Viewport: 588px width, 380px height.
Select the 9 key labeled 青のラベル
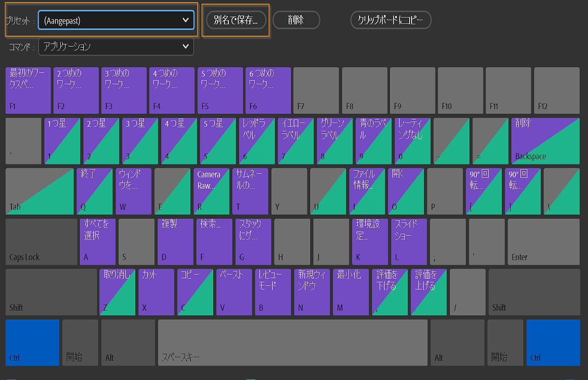374,141
